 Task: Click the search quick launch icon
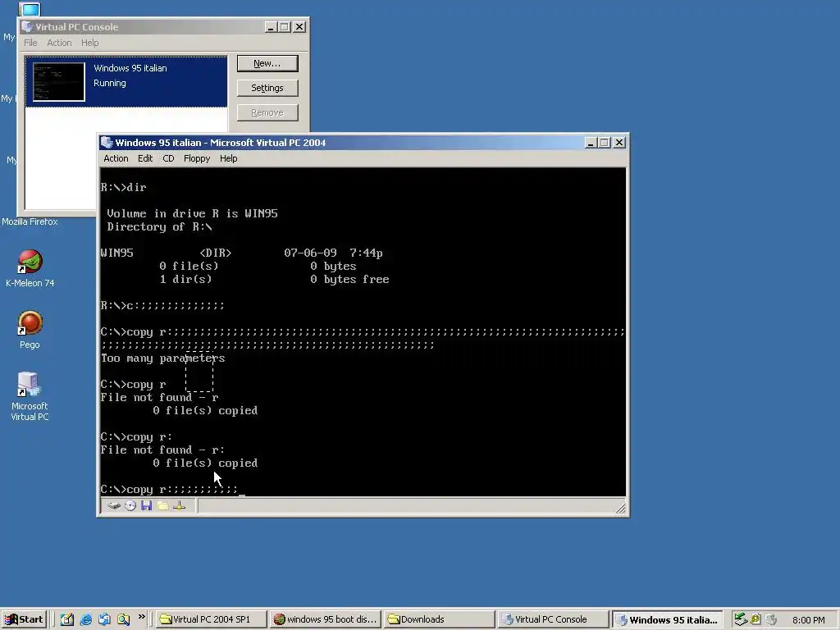tap(123, 619)
